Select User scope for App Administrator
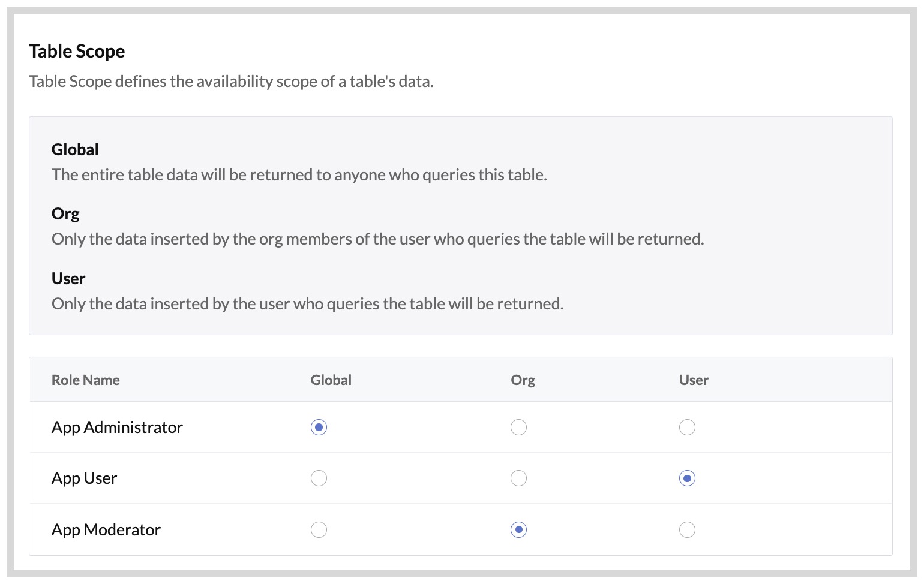The width and height of the screenshot is (924, 584). (x=688, y=427)
